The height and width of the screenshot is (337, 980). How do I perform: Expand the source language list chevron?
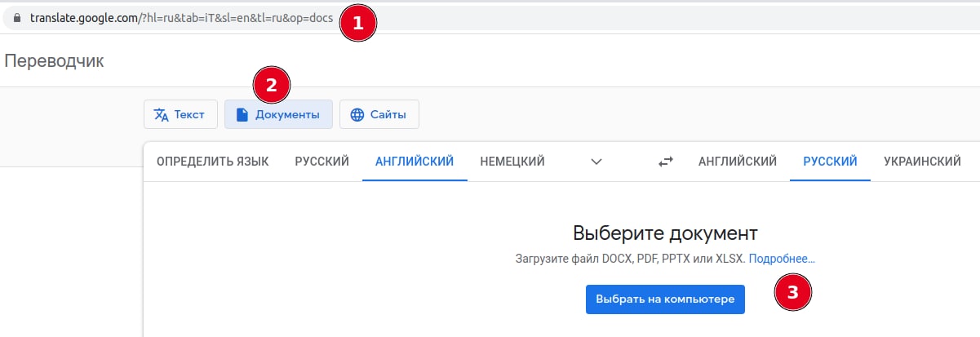pyautogui.click(x=596, y=162)
